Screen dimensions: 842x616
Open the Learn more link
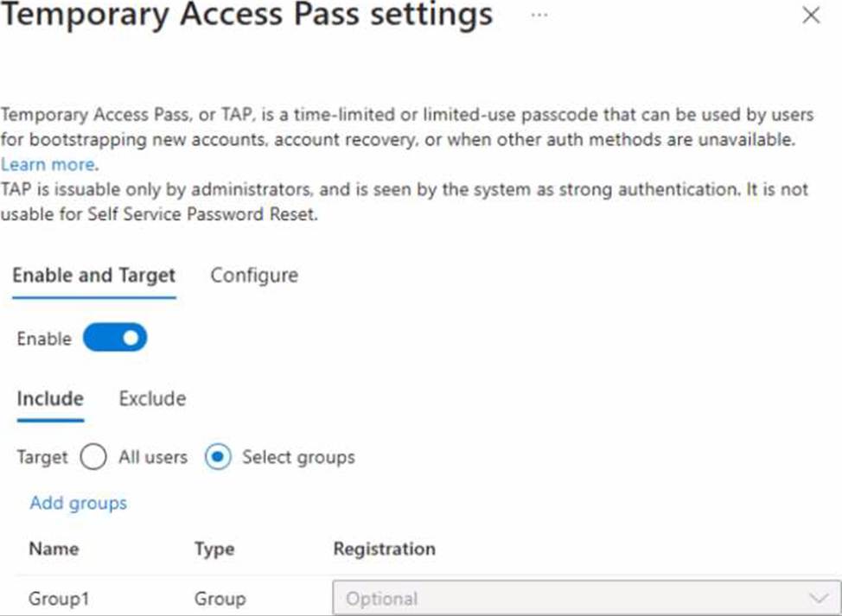(x=48, y=164)
